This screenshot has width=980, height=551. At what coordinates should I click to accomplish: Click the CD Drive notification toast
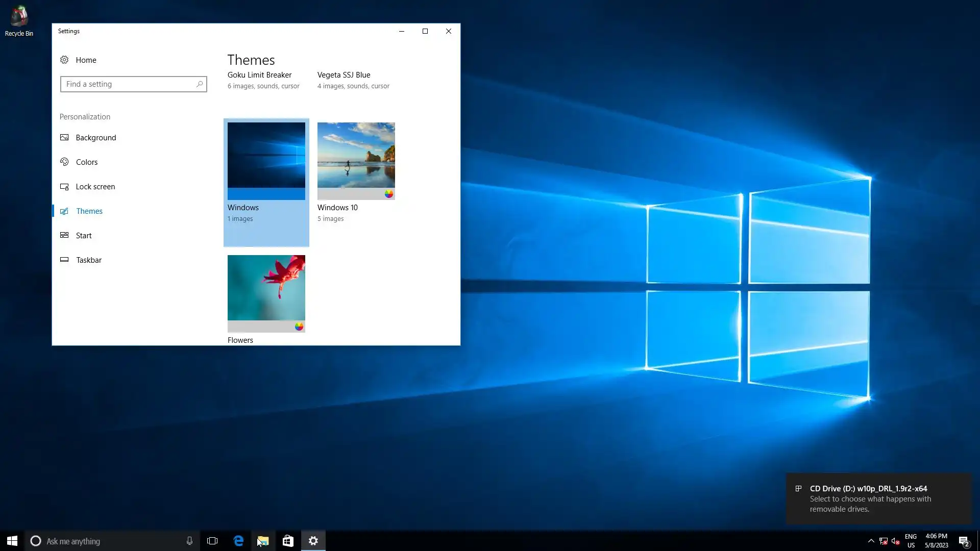click(x=878, y=498)
